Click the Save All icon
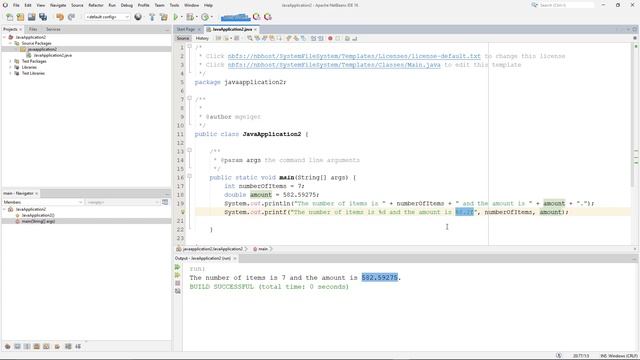This screenshot has height=360, width=640. 43,17
